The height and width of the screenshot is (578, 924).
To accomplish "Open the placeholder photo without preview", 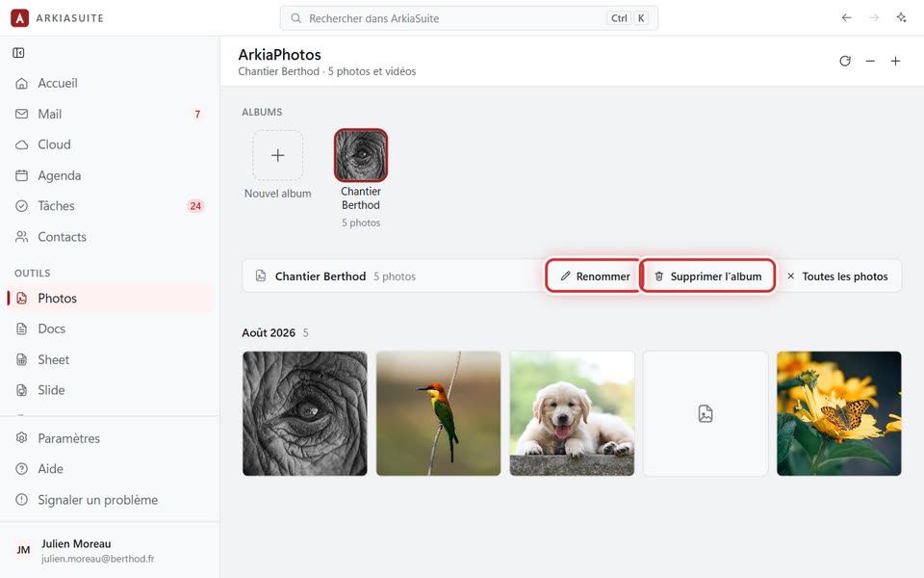I will (x=706, y=413).
